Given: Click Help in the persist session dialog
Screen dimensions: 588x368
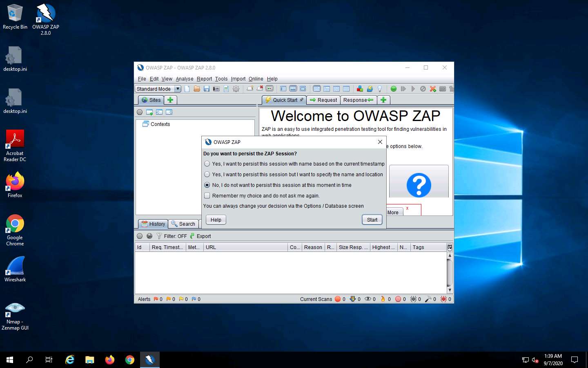Looking at the screenshot, I should pos(216,220).
